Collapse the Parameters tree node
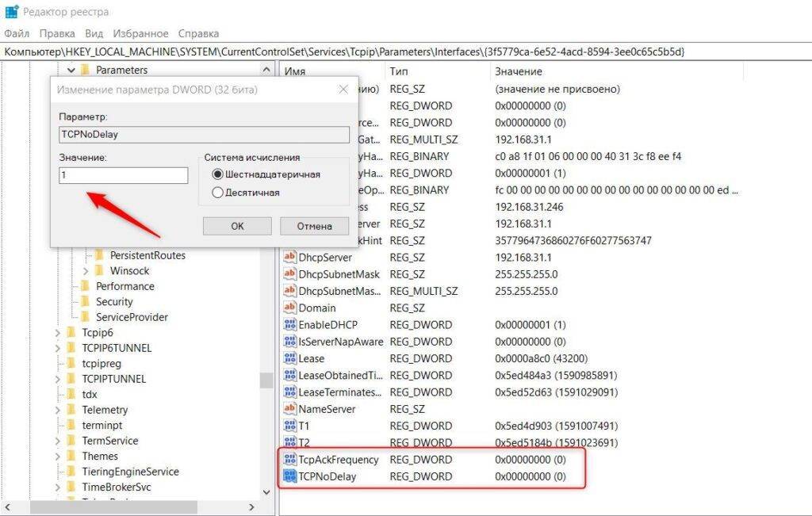Viewport: 812px width, 516px height. [x=71, y=69]
